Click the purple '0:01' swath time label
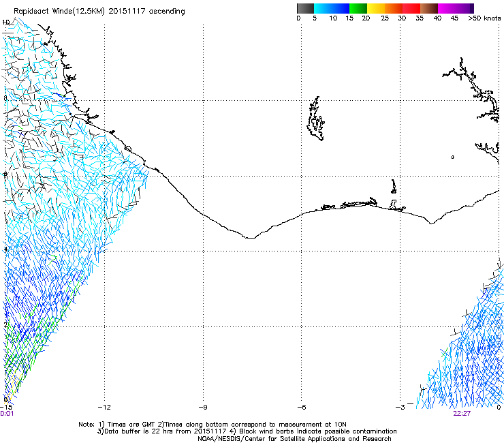The height and width of the screenshot is (443, 504). coord(7,414)
